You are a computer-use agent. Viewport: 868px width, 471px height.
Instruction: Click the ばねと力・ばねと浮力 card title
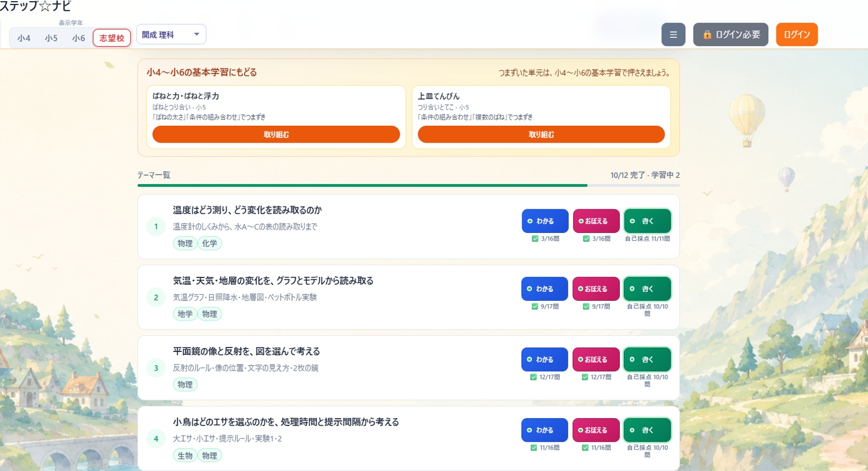tap(186, 96)
